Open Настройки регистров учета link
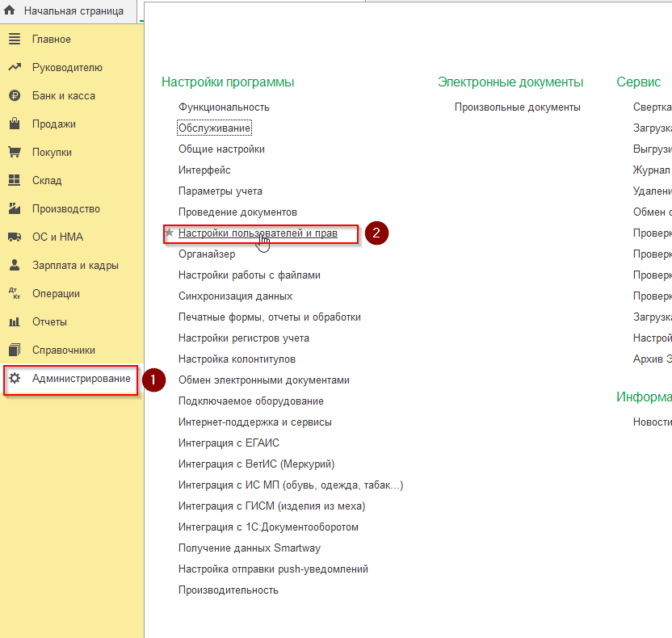This screenshot has width=672, height=638. coord(244,338)
